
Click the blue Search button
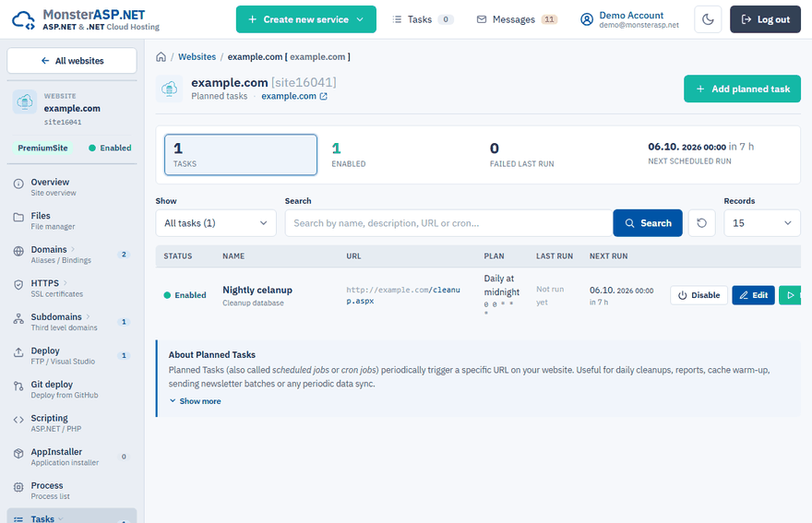click(648, 223)
